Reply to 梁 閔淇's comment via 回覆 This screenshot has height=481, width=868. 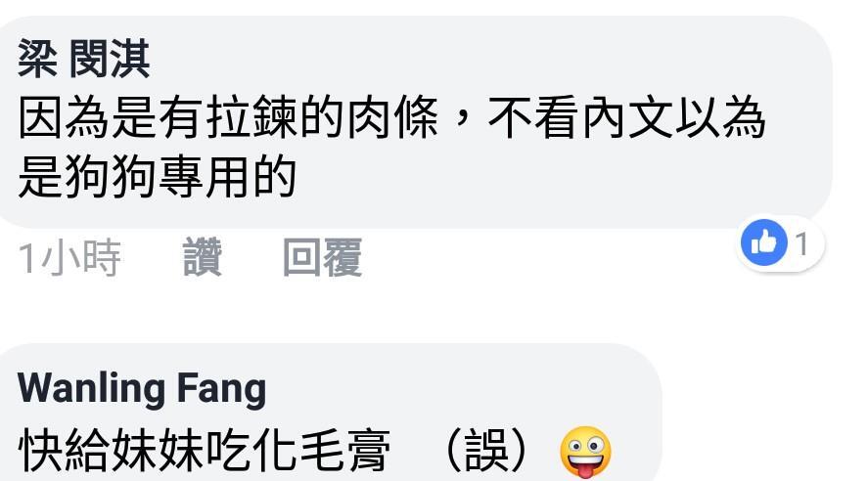coord(322,257)
